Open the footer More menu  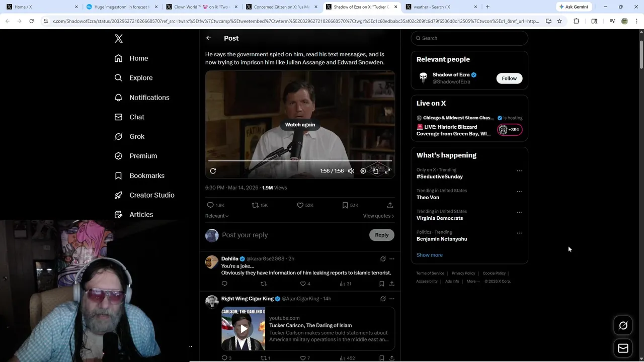coord(473,281)
